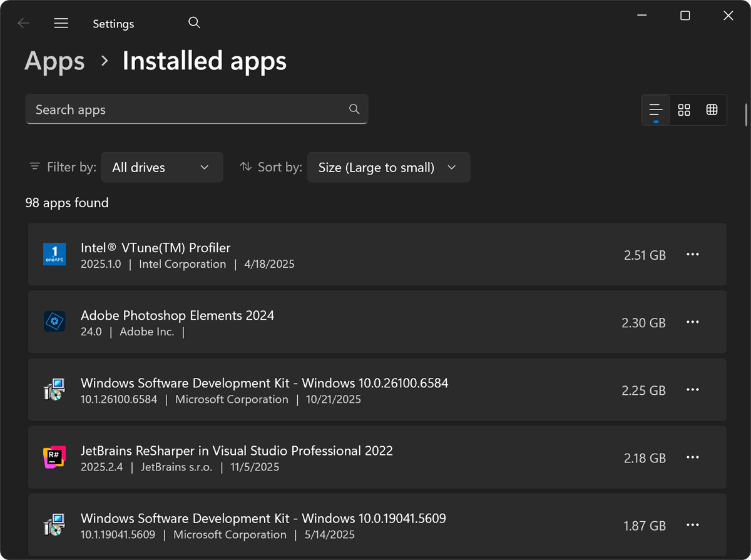Image resolution: width=751 pixels, height=560 pixels.
Task: Select the Intel VTune(TM) Profiler name
Action: (156, 248)
